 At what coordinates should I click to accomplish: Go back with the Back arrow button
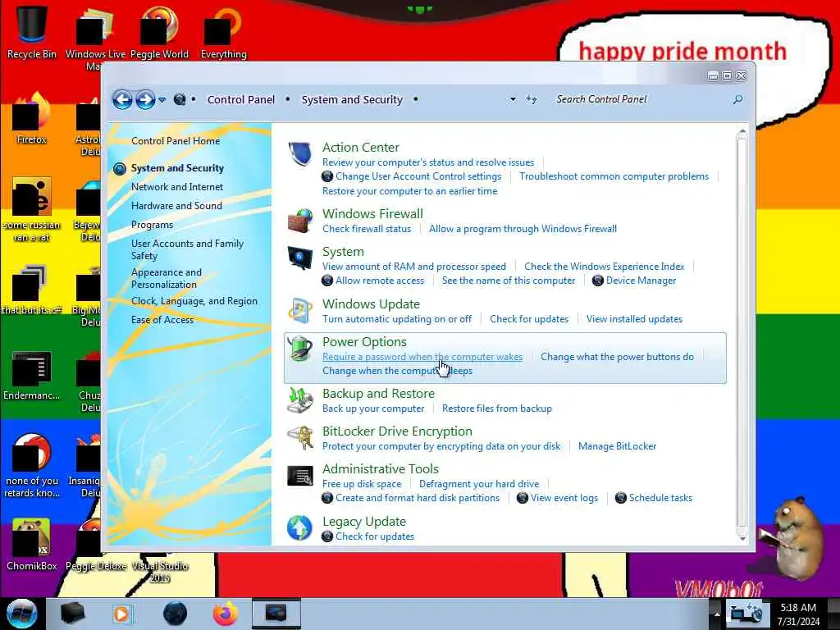(123, 99)
